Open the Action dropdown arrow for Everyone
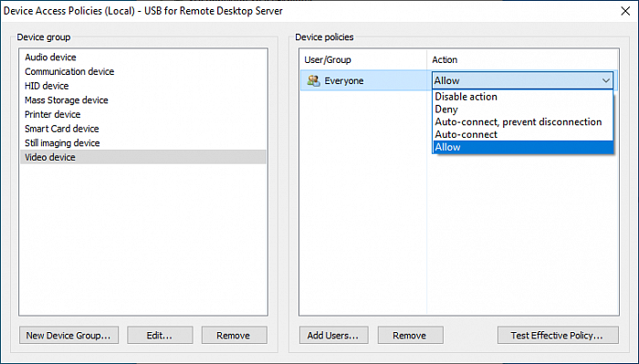This screenshot has width=639, height=364. click(x=606, y=80)
